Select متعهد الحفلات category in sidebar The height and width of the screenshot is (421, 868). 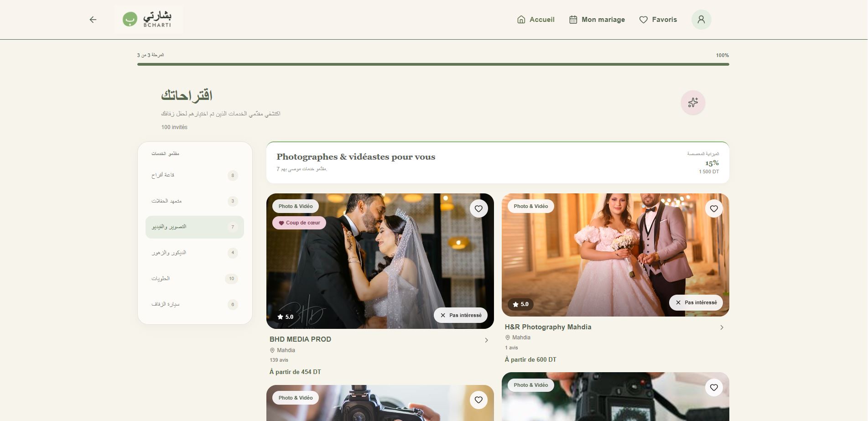click(195, 201)
